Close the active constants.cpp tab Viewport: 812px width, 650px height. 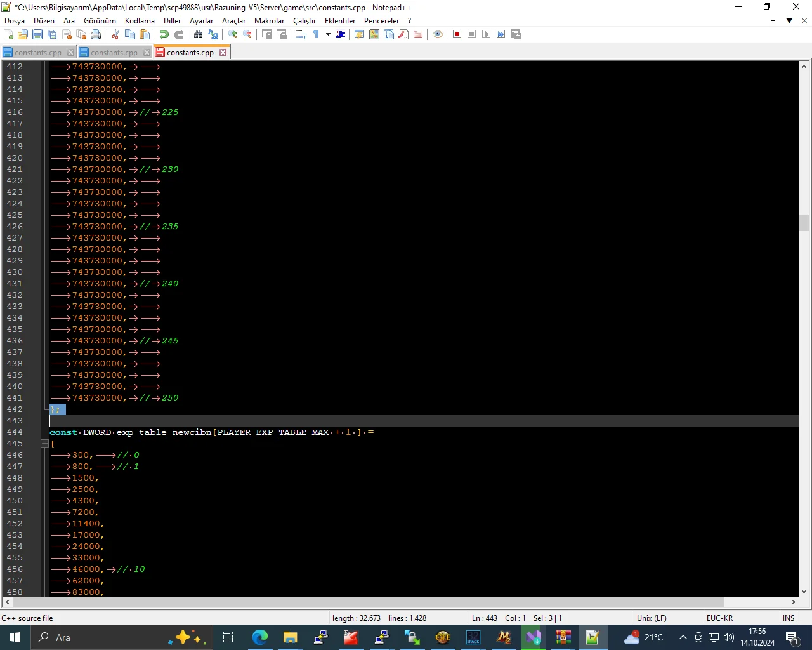pos(223,53)
